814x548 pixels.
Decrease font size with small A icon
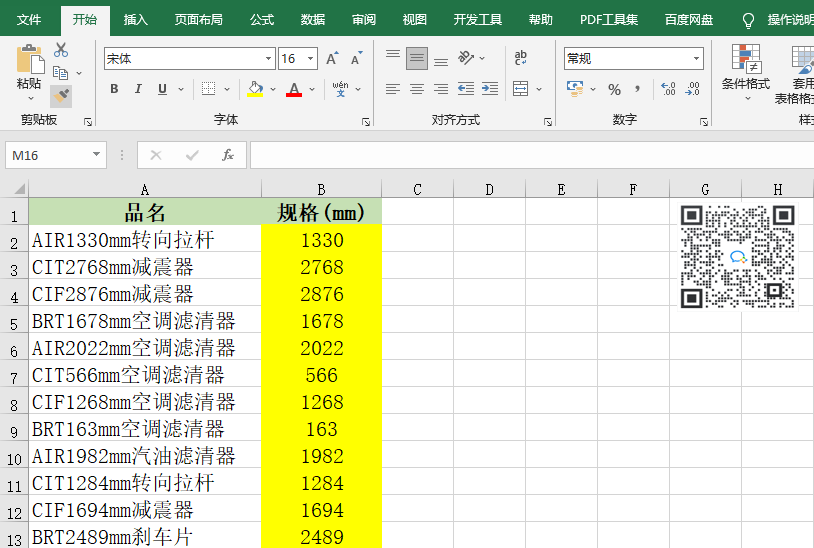[x=356, y=59]
